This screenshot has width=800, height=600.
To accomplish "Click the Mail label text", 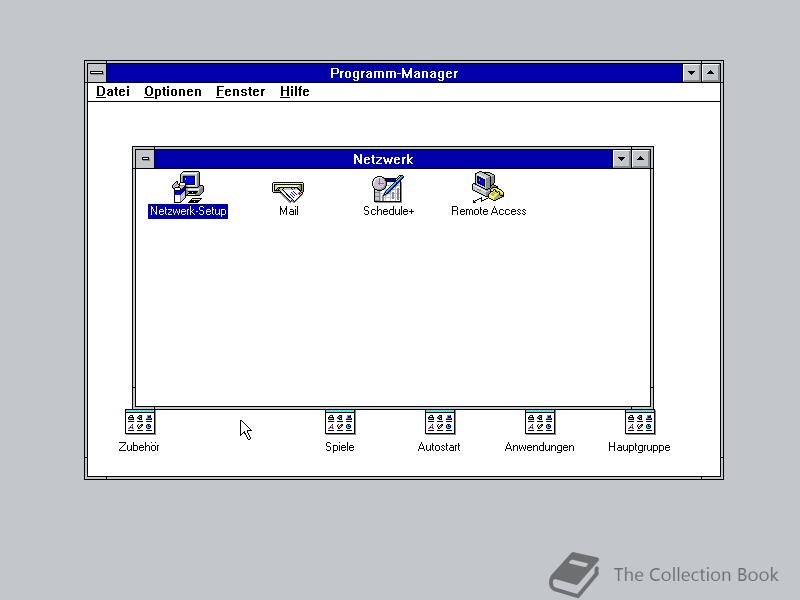I will click(288, 211).
